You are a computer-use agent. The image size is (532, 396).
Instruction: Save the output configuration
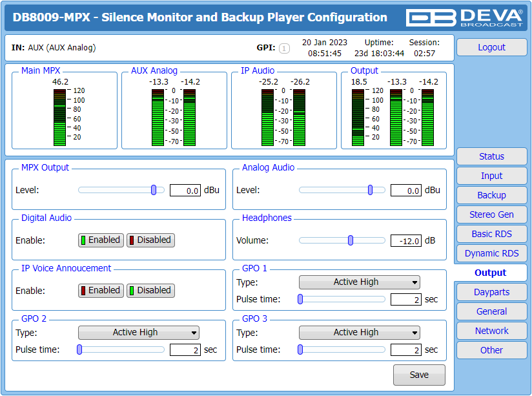[419, 375]
